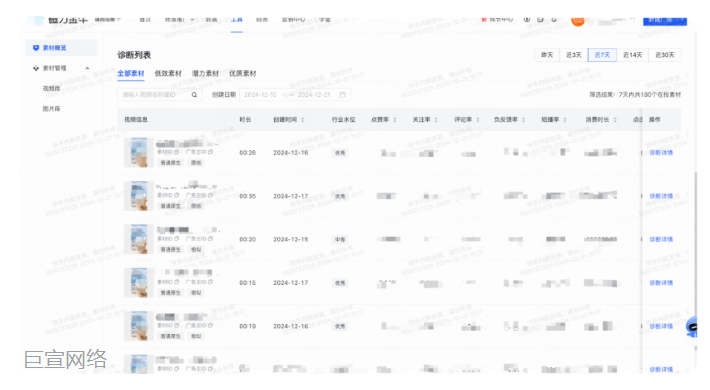Click the search magnifier icon

(x=194, y=95)
